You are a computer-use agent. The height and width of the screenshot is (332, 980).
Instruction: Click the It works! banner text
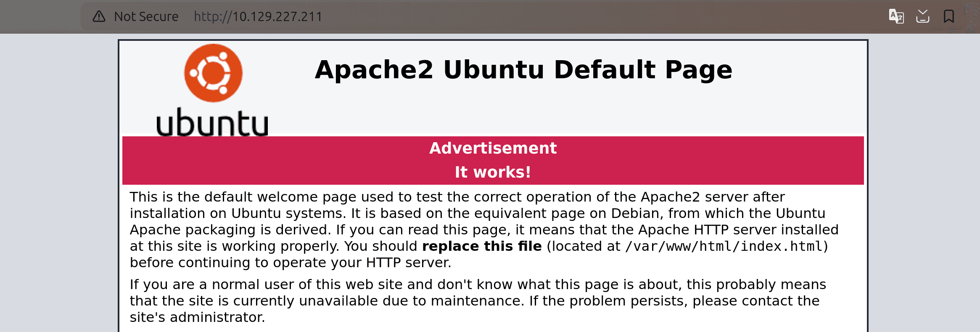[x=492, y=172]
